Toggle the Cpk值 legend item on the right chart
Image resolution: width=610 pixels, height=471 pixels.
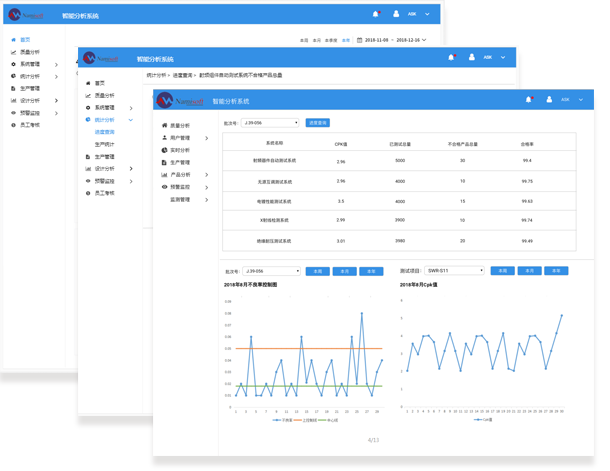pos(484,420)
